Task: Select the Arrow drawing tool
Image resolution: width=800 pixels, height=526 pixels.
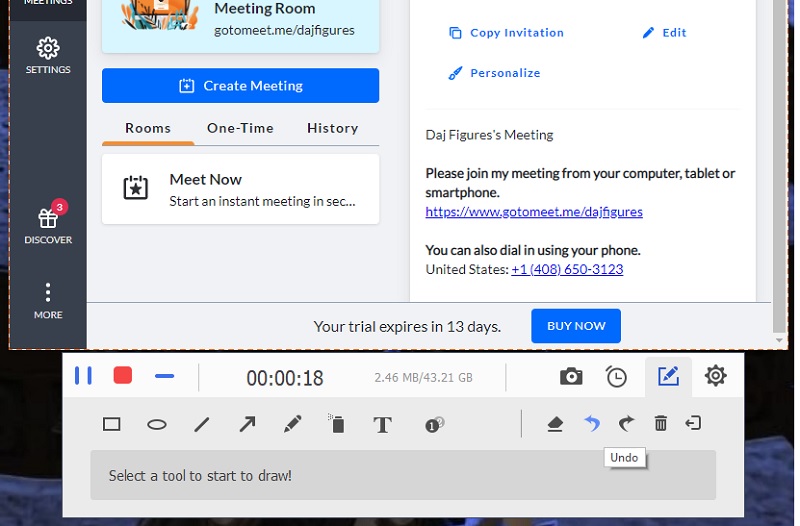Action: [x=247, y=424]
